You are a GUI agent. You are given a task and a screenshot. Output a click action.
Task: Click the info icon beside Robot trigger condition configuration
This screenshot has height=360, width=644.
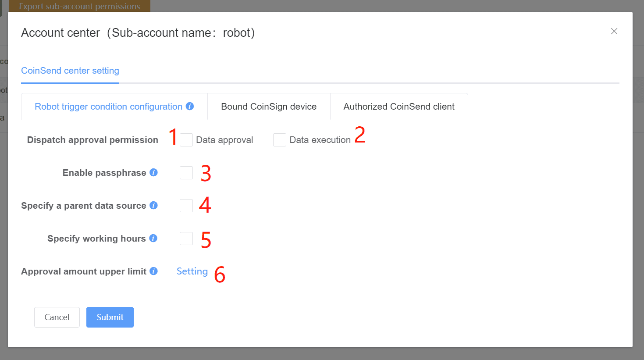point(190,106)
